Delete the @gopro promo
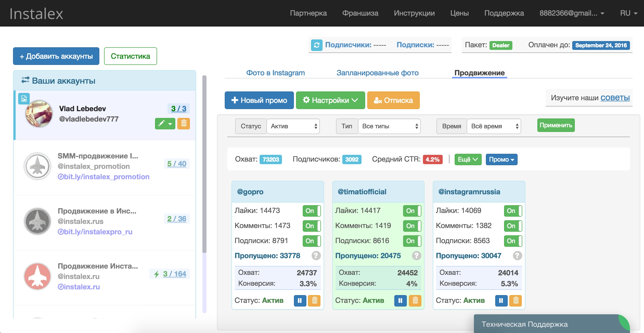Viewport: 644px width, 333px height. coord(314,301)
